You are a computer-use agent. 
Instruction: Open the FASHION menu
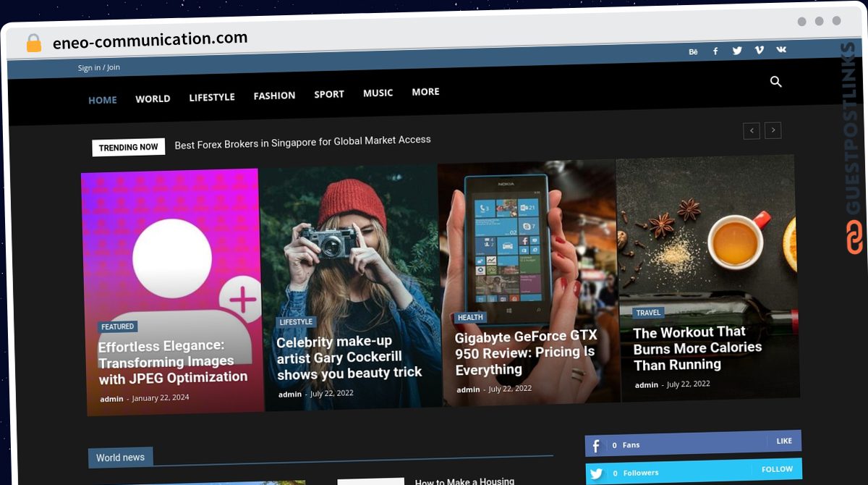point(274,96)
